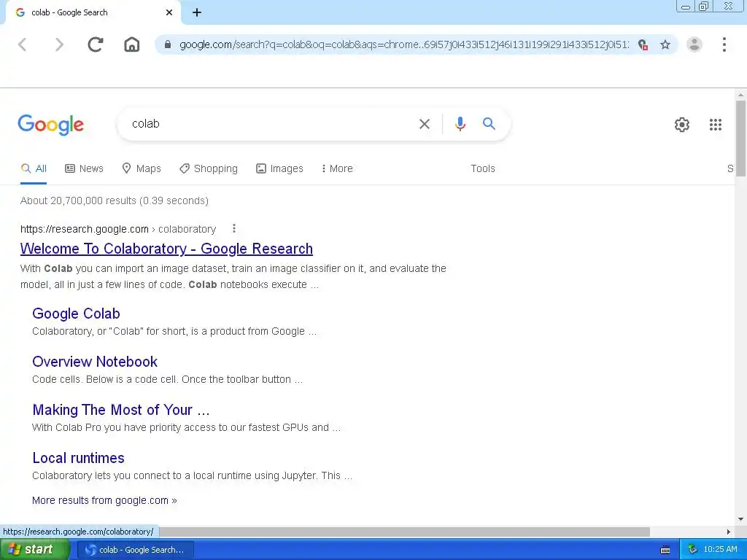747x560 pixels.
Task: Switch to the Maps search tab
Action: tap(142, 168)
